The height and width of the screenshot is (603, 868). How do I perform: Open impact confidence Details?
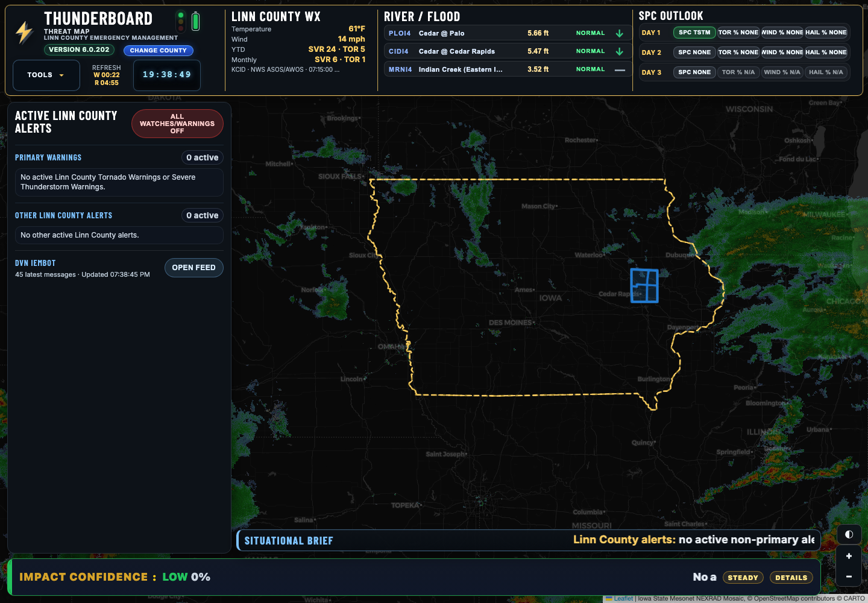(x=791, y=578)
